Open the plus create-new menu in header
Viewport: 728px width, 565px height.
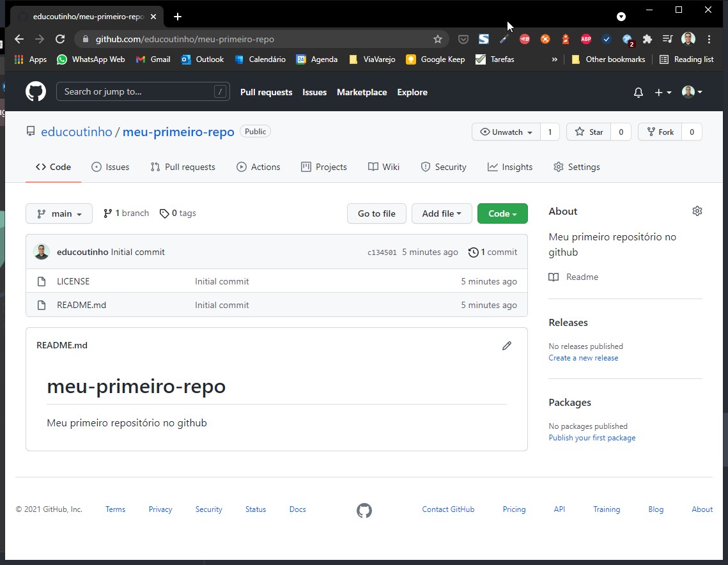point(663,93)
